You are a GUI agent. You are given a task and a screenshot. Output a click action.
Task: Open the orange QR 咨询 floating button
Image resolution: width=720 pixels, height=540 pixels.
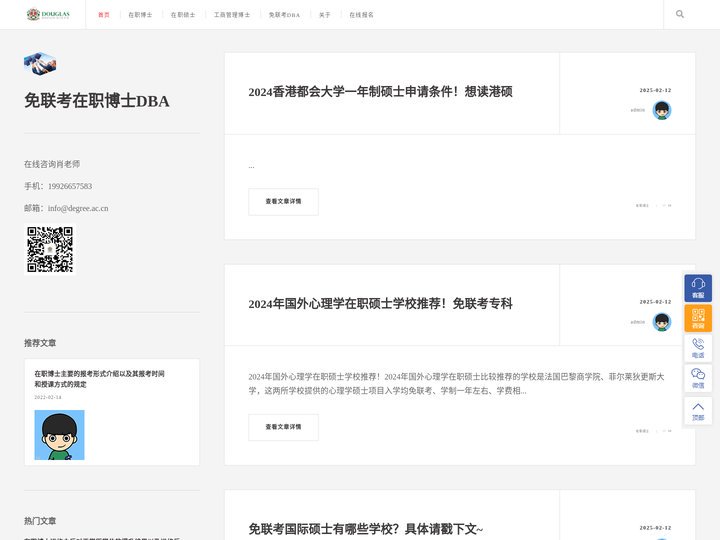tap(698, 318)
